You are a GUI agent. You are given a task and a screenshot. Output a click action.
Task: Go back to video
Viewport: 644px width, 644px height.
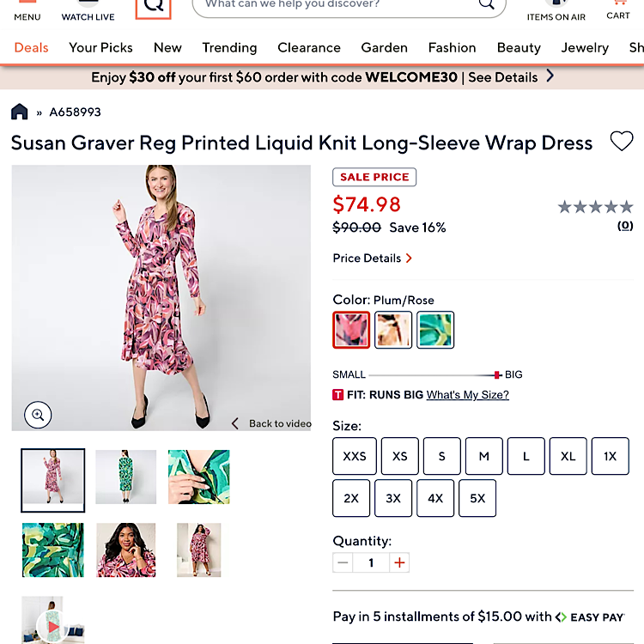271,423
